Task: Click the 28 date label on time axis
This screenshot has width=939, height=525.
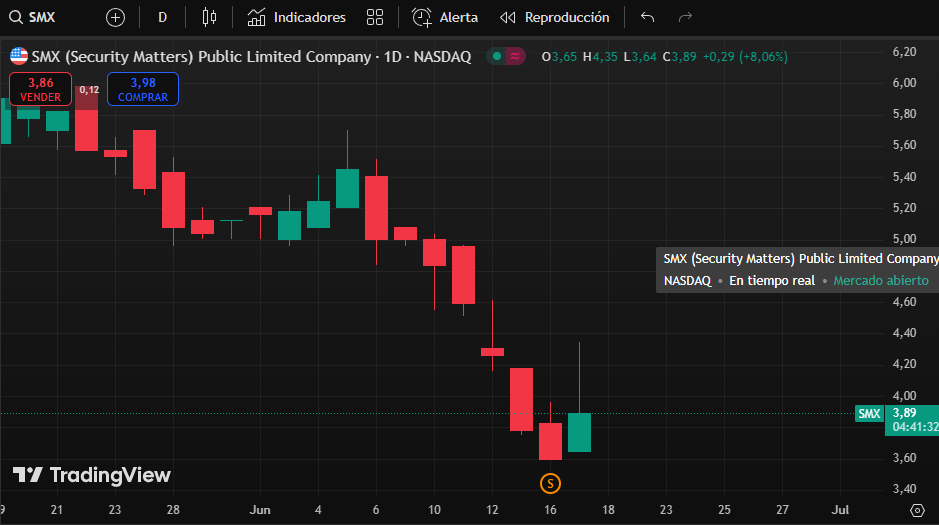Action: [x=173, y=510]
